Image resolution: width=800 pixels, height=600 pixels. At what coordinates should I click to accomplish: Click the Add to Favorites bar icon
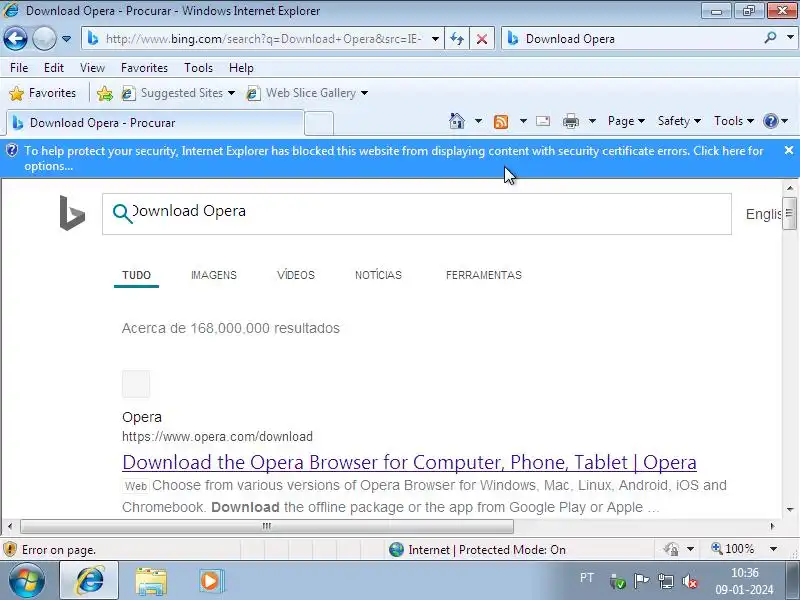(x=105, y=93)
